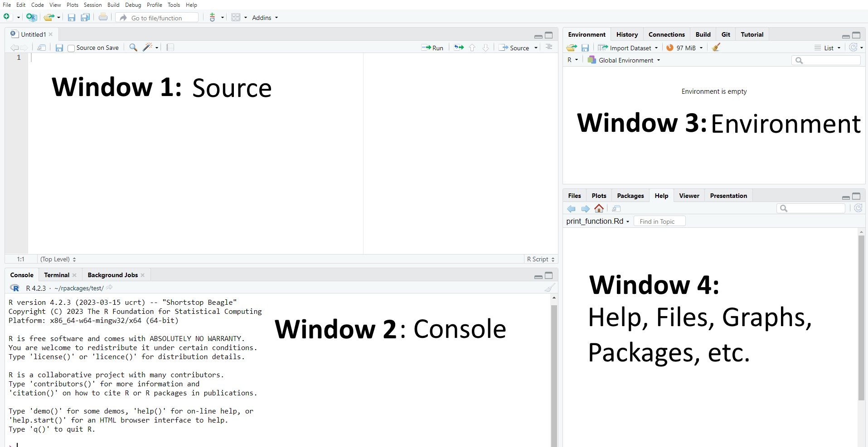
Task: Open the R Script file type selector
Action: pyautogui.click(x=541, y=259)
